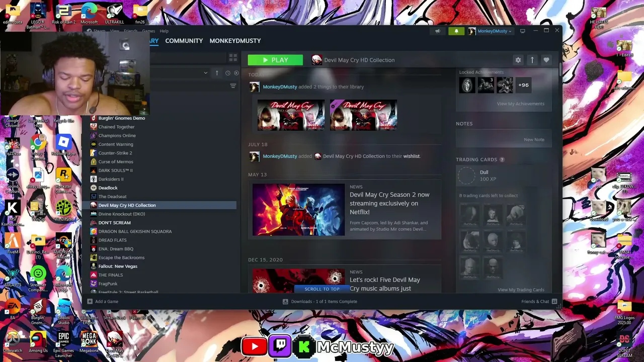Screen dimensions: 644x362
Task: Open the MONKEYDMUSTY profile tab
Action: click(235, 41)
